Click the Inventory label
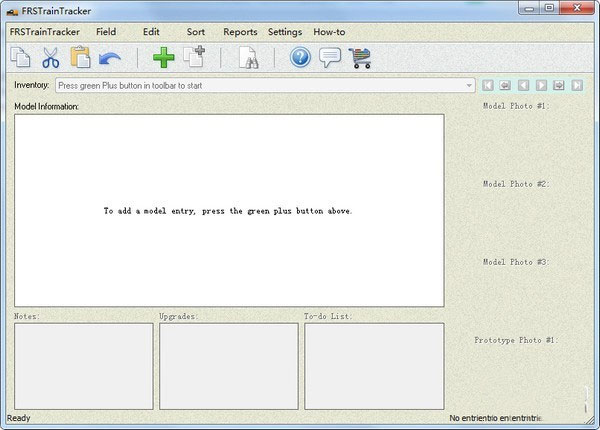Screen dimensions: 600x430 (x=31, y=85)
